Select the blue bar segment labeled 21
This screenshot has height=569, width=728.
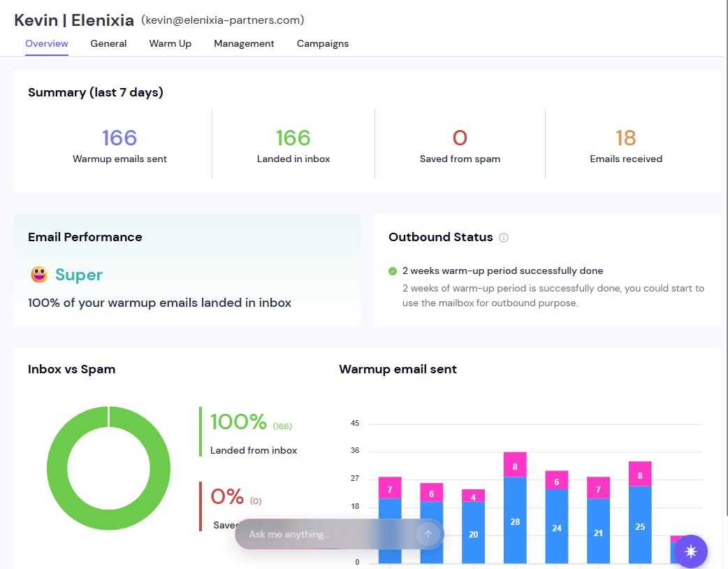pos(599,531)
